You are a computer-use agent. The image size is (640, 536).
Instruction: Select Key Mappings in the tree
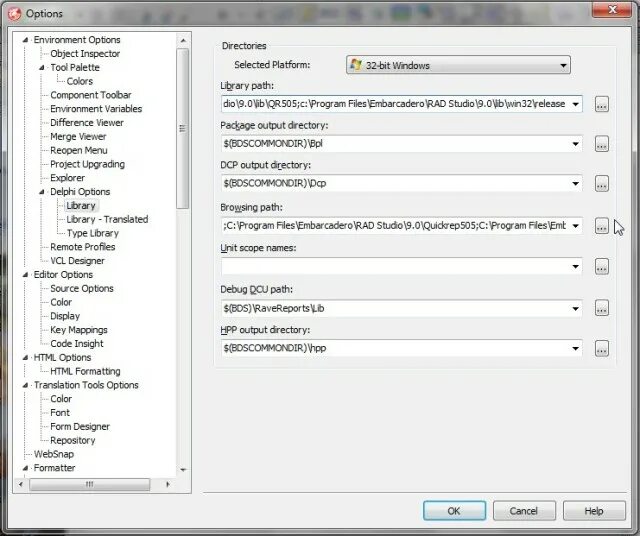pos(79,330)
